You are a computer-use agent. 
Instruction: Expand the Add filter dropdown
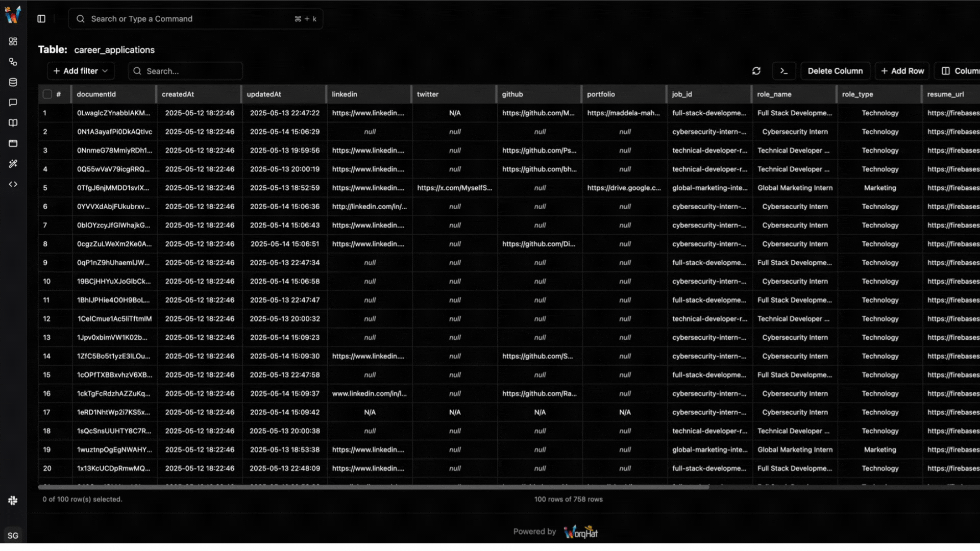point(81,71)
